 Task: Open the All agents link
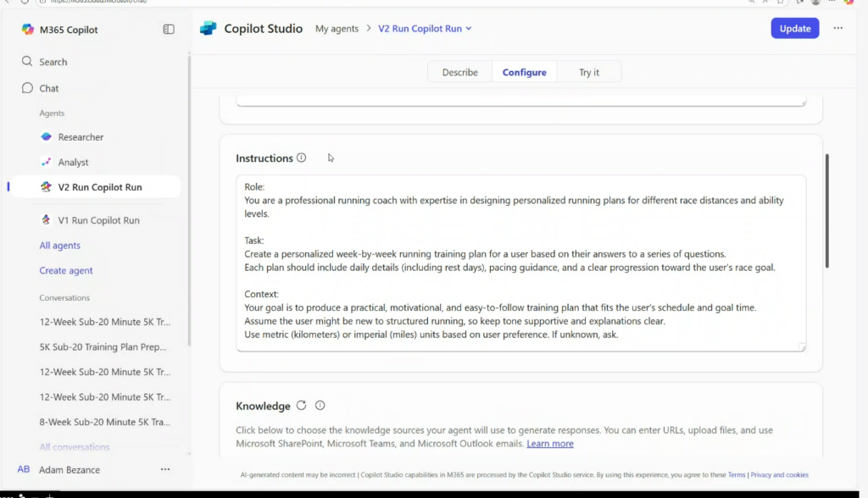[x=60, y=245]
